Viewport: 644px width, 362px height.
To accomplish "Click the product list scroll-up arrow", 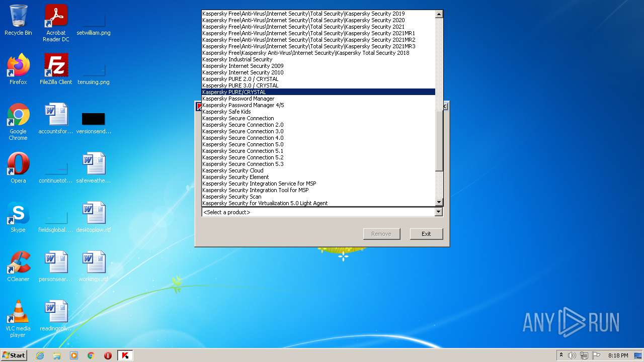I will click(x=439, y=14).
